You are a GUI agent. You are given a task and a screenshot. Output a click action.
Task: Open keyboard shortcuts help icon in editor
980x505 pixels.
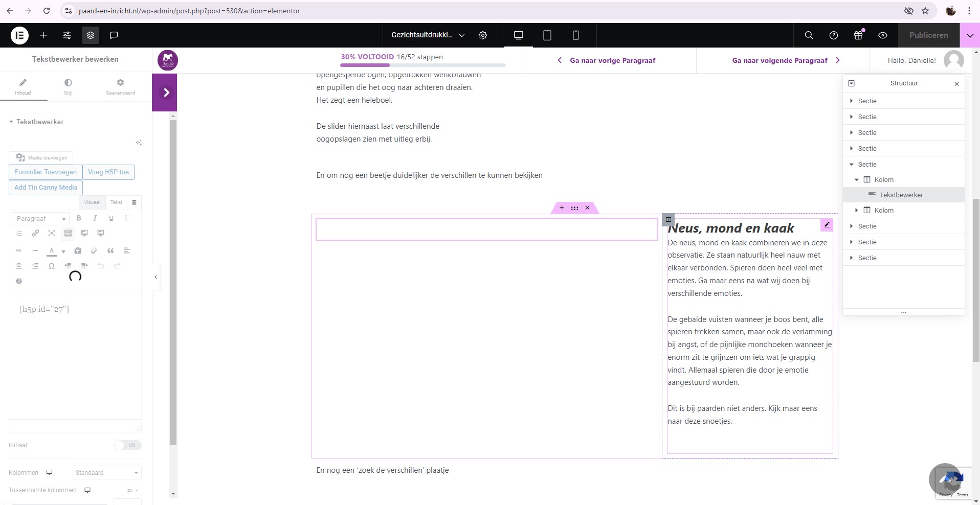coord(19,281)
